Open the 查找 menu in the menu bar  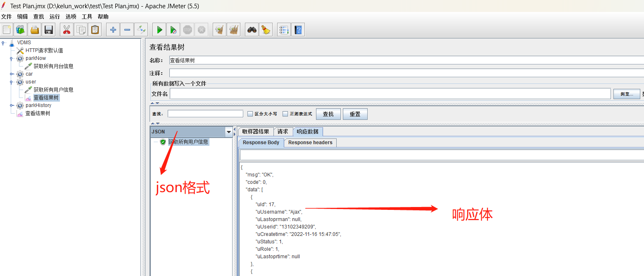pyautogui.click(x=38, y=17)
